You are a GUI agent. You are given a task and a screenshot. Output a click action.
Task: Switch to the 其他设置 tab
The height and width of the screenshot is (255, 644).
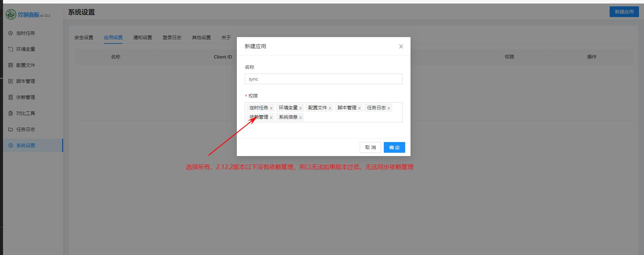201,37
